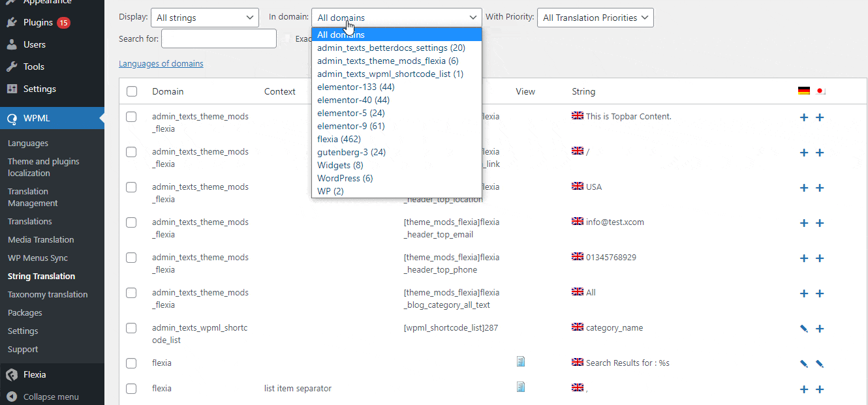This screenshot has height=405, width=868.
Task: Choose 'All domains' highlighted option in list
Action: coord(397,35)
